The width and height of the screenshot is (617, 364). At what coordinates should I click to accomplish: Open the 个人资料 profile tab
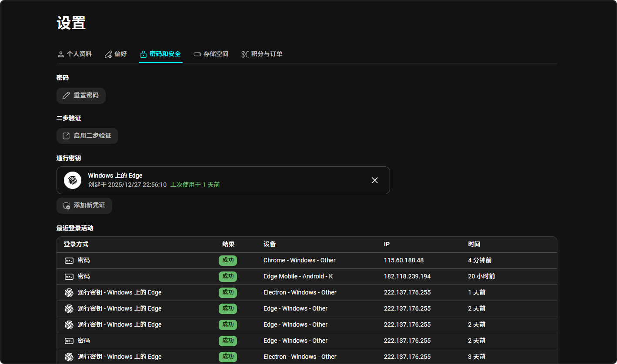74,54
